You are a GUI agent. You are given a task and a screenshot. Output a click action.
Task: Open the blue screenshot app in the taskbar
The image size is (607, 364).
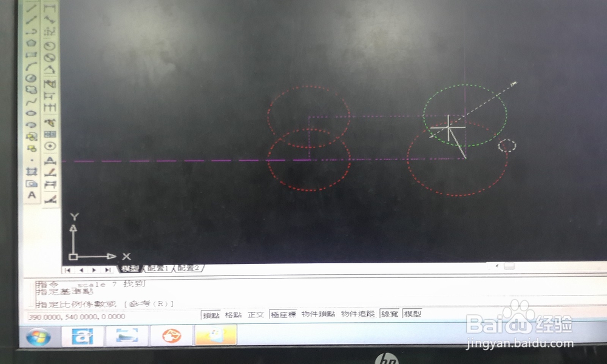pyautogui.click(x=127, y=335)
